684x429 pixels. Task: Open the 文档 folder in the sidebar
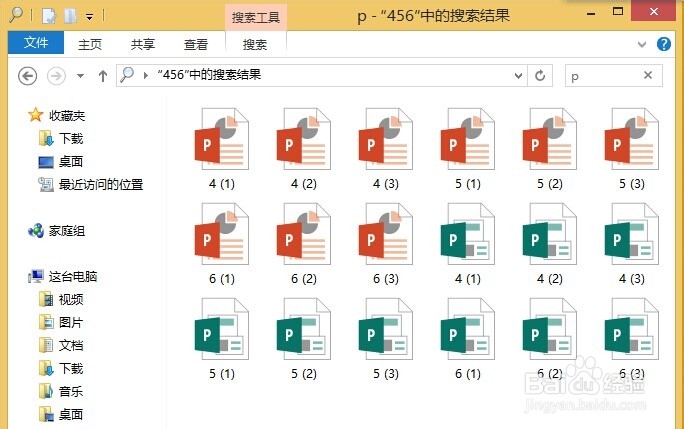[61, 346]
